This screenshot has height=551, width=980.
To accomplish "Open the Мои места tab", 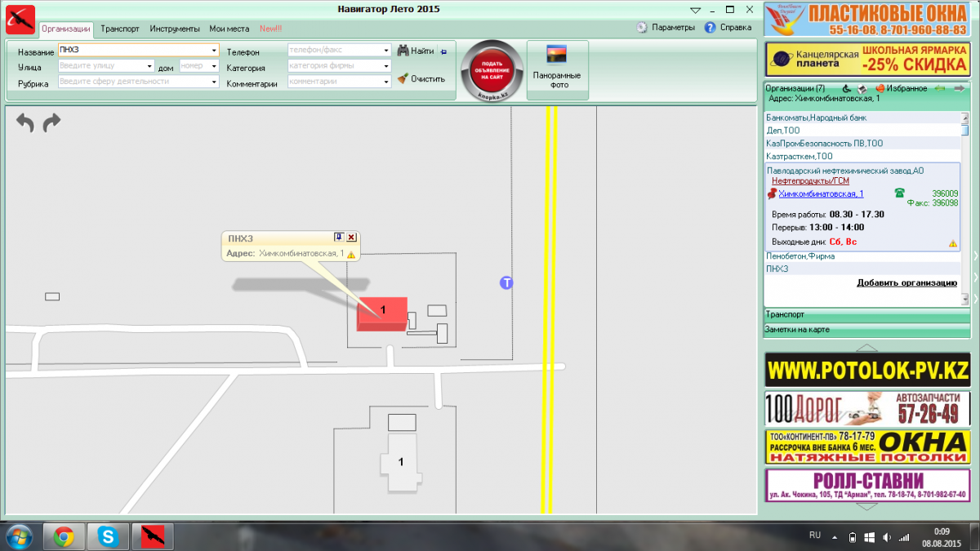I will (229, 28).
